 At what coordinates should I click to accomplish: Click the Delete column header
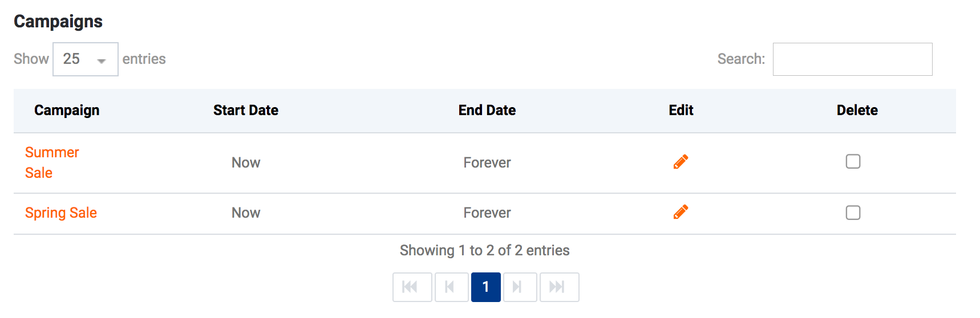pos(857,110)
